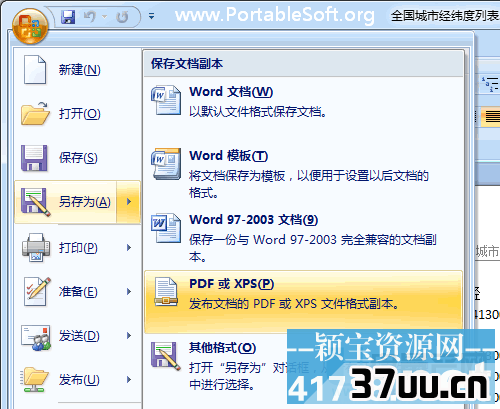Select the 发布(U) menu entry
500x409 pixels.
click(x=78, y=380)
